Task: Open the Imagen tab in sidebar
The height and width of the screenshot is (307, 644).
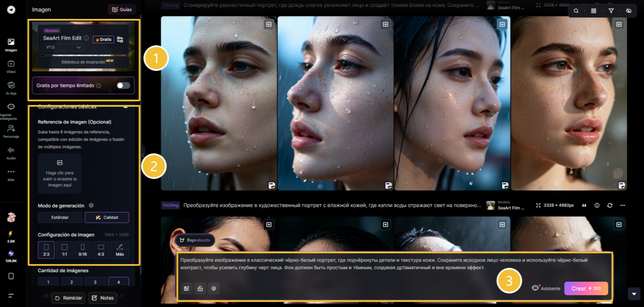Action: click(x=11, y=45)
